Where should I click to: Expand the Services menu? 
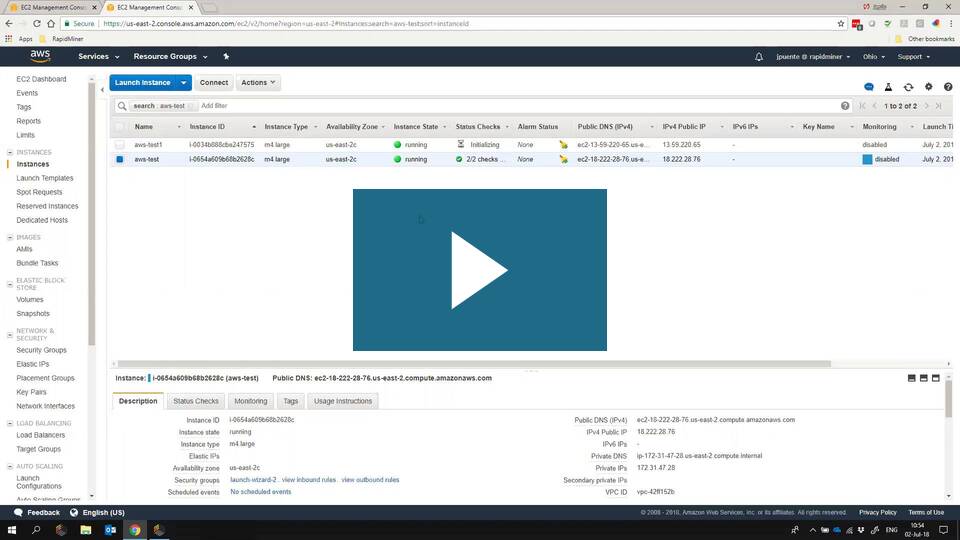[99, 56]
